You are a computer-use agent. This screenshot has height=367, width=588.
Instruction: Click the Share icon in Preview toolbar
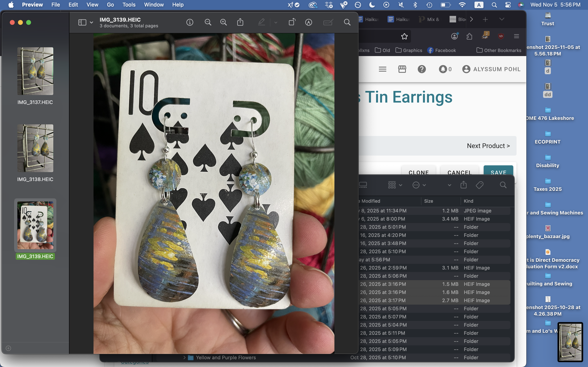coord(240,22)
